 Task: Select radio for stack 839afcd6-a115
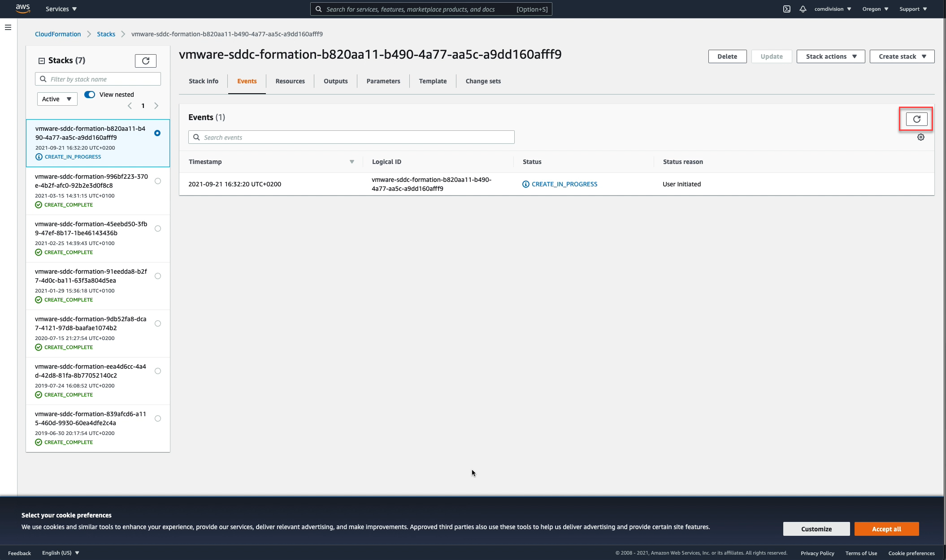pos(158,418)
